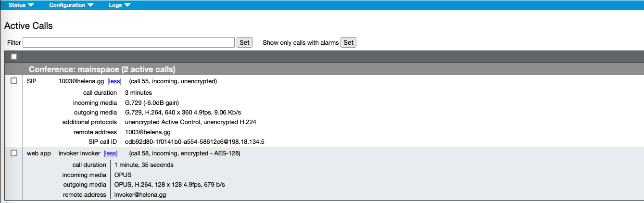Tick the web app invoker call checkbox

pos(14,153)
